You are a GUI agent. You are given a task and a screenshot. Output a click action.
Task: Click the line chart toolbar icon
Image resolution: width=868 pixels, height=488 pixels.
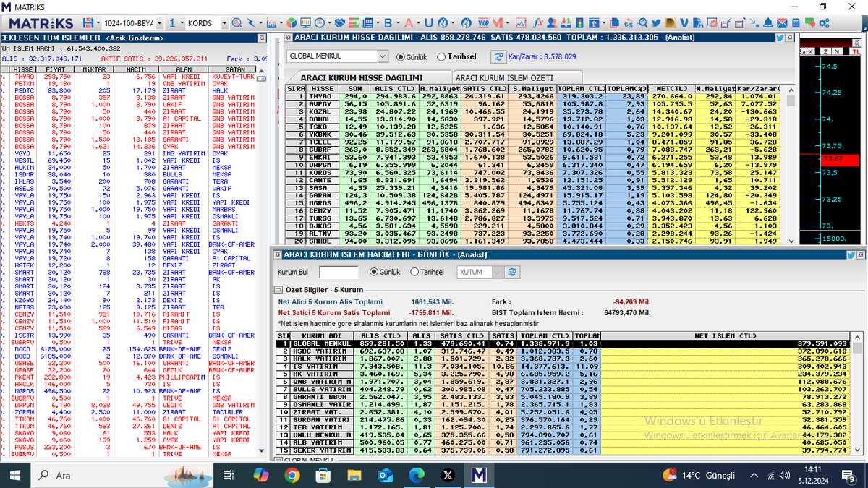(521, 23)
